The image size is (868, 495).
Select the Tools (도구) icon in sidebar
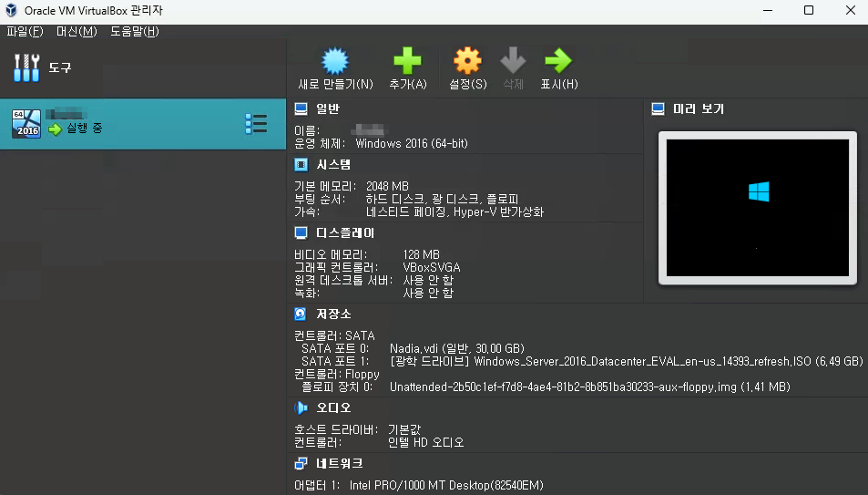[26, 67]
